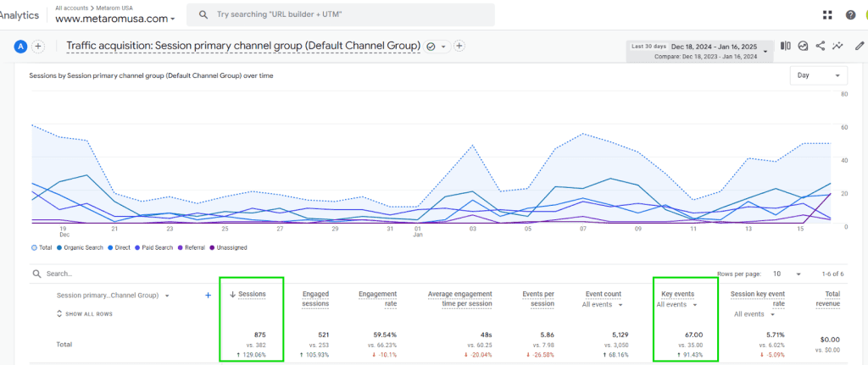Toggle Direct series in chart legend
Screen dimensions: 868x365
pos(118,248)
